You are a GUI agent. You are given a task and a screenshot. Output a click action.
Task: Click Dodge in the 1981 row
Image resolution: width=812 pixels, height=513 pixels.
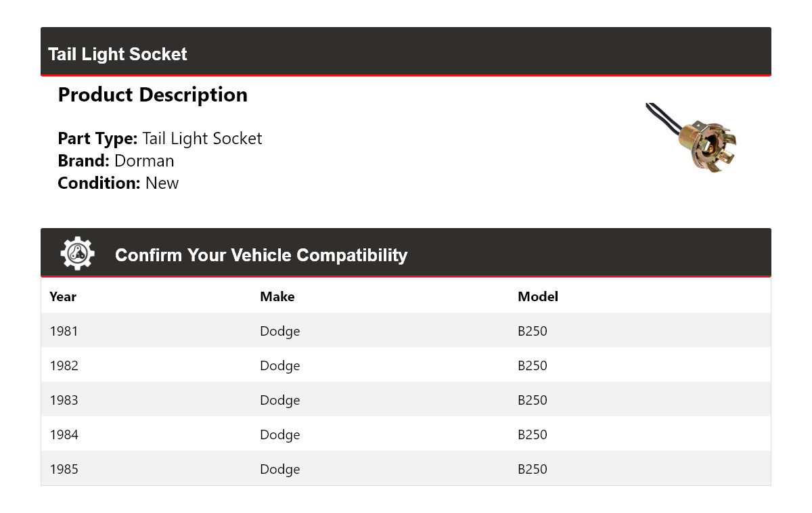[280, 332]
